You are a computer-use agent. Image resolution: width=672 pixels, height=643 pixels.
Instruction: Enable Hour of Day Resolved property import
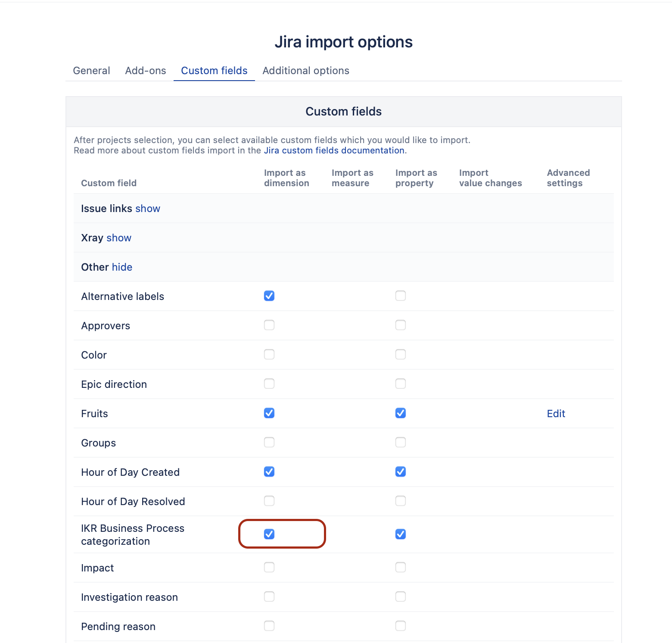(401, 501)
